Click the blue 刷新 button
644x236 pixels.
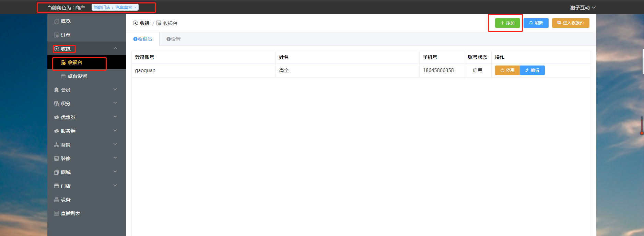click(536, 23)
